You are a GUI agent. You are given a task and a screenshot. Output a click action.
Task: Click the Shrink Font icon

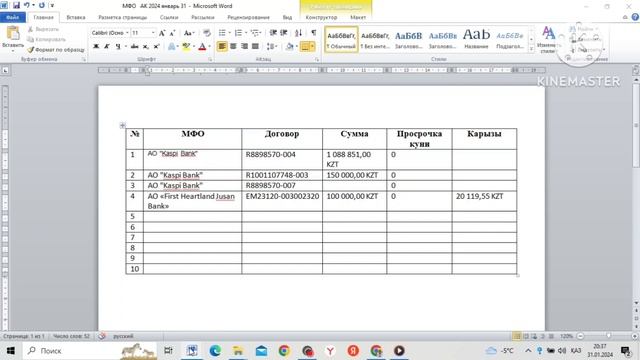pyautogui.click(x=172, y=33)
